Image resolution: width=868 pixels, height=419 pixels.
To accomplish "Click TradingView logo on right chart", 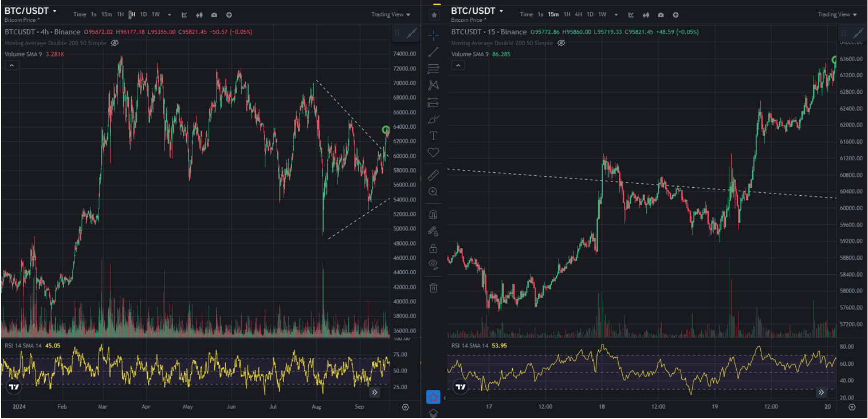I will pyautogui.click(x=461, y=387).
